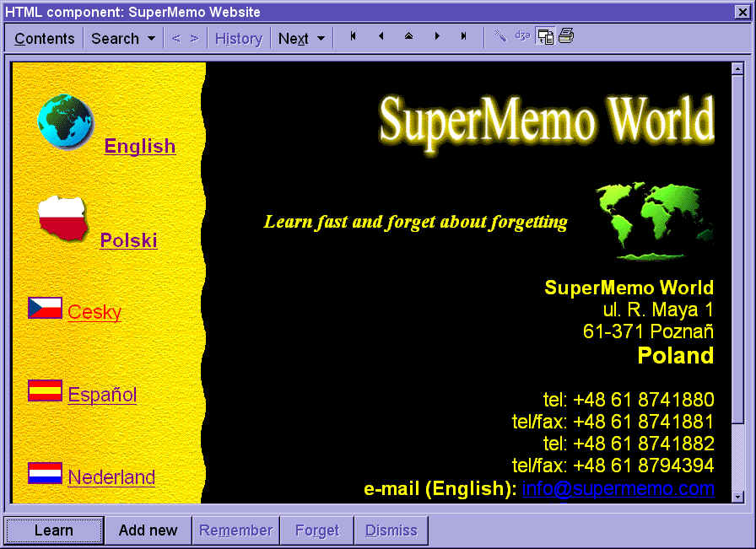Click the 'tel/fax: +48 61 8741881' line
Screen dimensions: 756x549
[613, 422]
